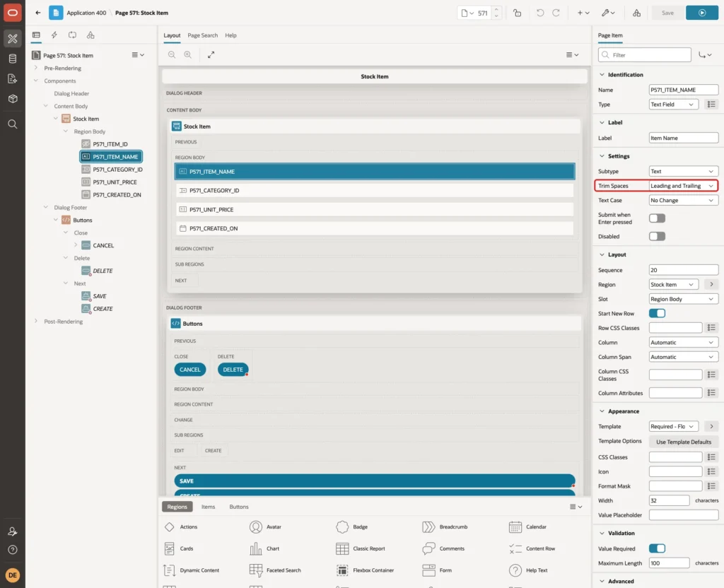This screenshot has height=588, width=724.
Task: Click the Label field containing Item Name
Action: coord(684,138)
